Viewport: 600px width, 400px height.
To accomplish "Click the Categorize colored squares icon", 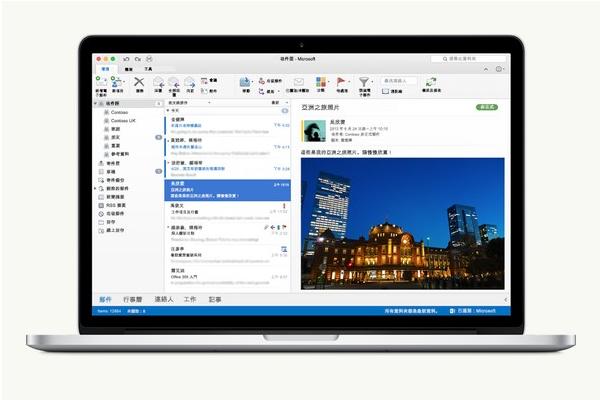I will [x=321, y=82].
